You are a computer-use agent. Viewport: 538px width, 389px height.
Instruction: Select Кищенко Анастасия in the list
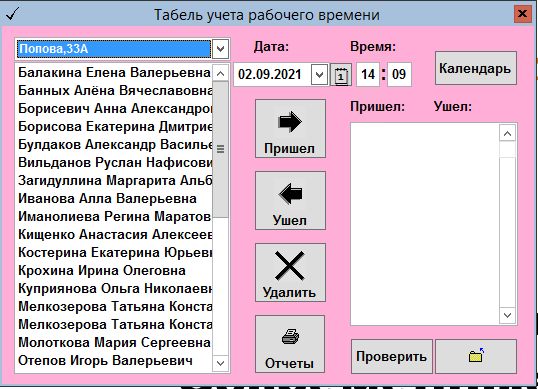point(115,235)
